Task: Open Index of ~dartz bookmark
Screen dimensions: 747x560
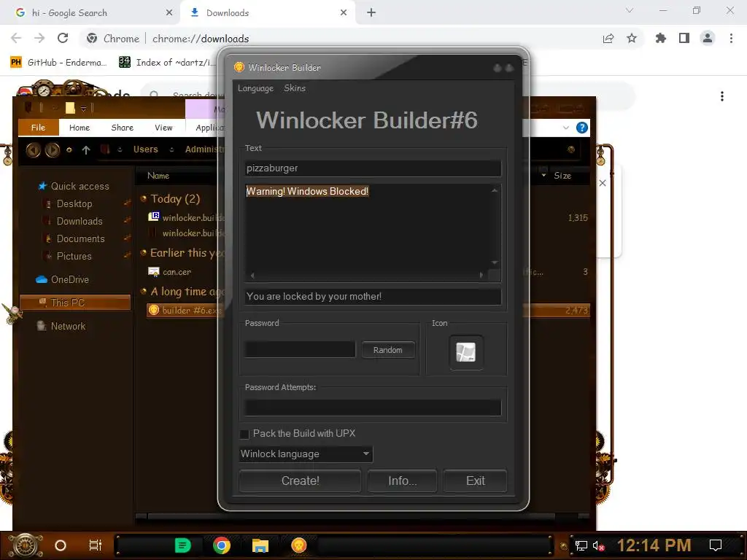Action: click(167, 62)
